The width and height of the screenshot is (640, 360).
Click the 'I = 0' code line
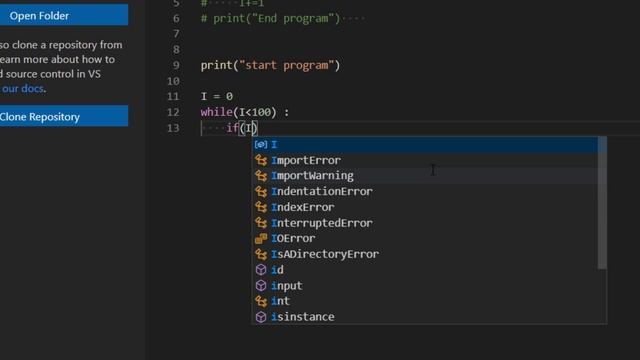click(x=217, y=96)
